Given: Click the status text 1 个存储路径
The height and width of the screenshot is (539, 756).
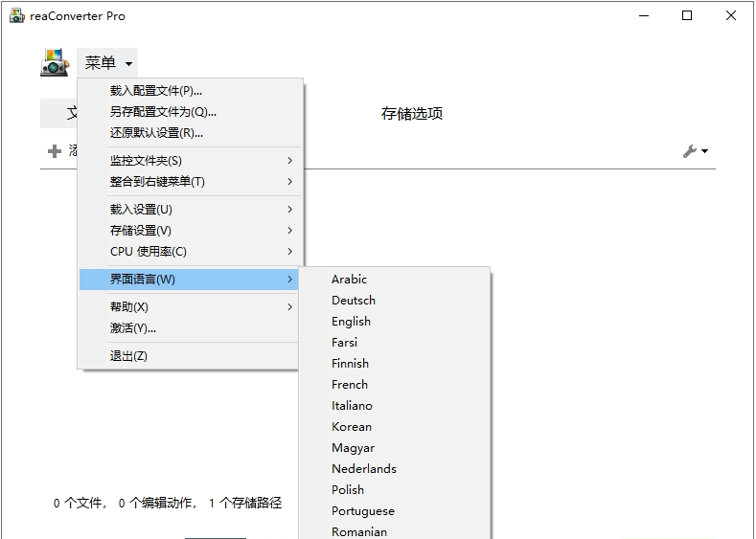Looking at the screenshot, I should coord(245,504).
